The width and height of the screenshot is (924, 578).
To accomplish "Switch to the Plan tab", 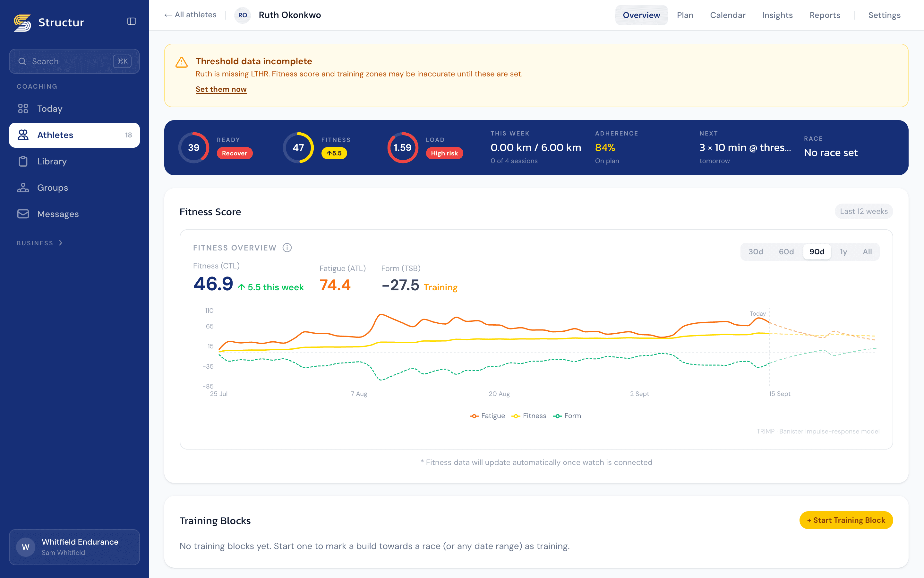I will point(685,15).
